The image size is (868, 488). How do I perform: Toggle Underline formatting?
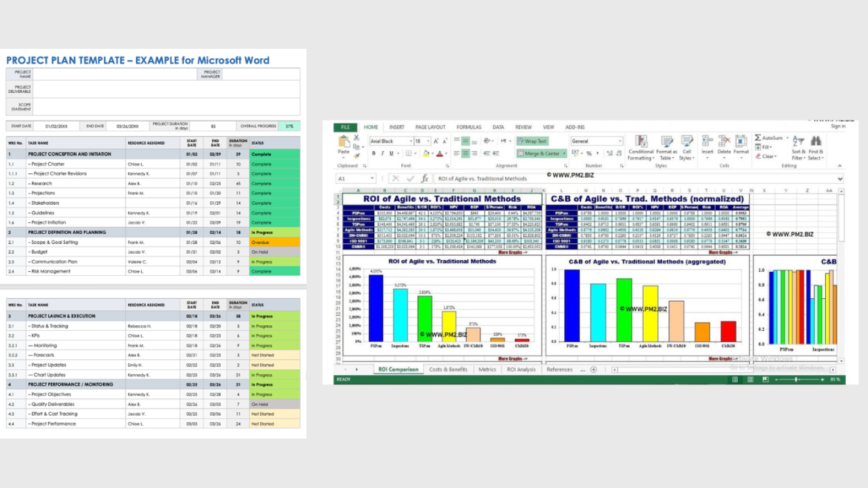point(391,153)
